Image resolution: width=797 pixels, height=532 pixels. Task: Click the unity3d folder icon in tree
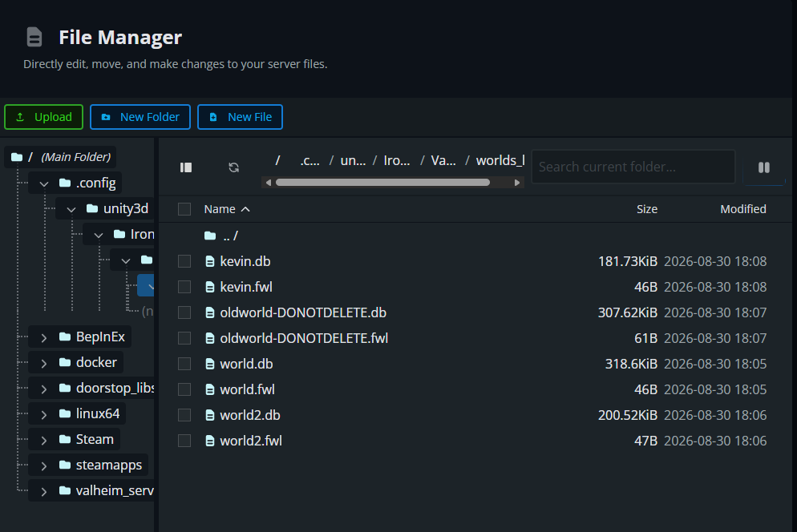coord(92,208)
